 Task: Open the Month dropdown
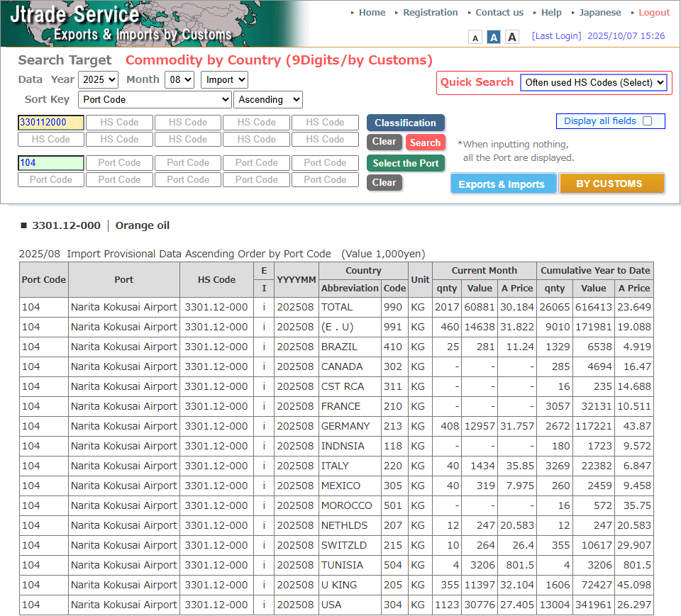[x=179, y=80]
